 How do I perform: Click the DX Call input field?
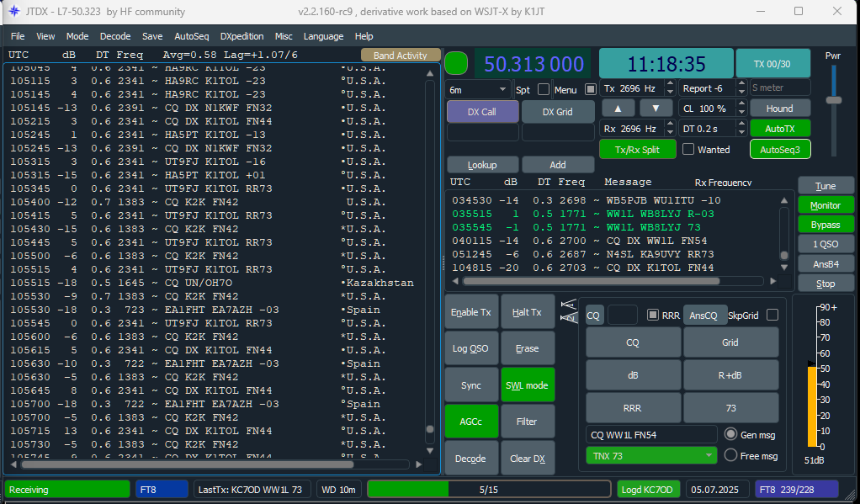click(x=483, y=132)
